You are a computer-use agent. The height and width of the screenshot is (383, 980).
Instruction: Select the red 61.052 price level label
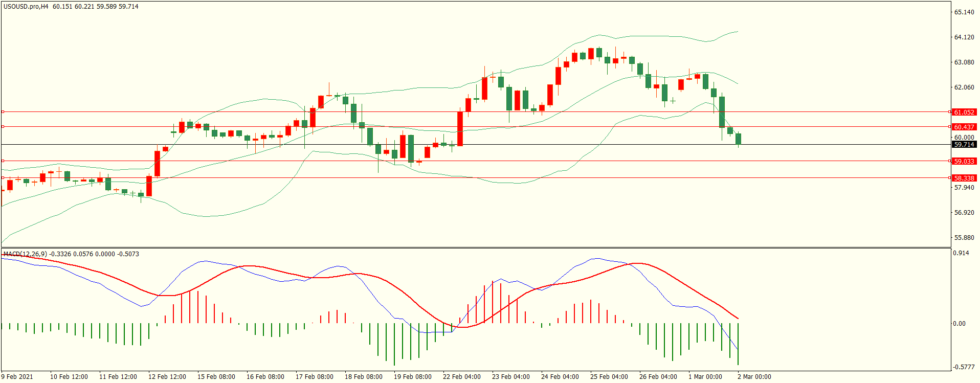pyautogui.click(x=964, y=112)
